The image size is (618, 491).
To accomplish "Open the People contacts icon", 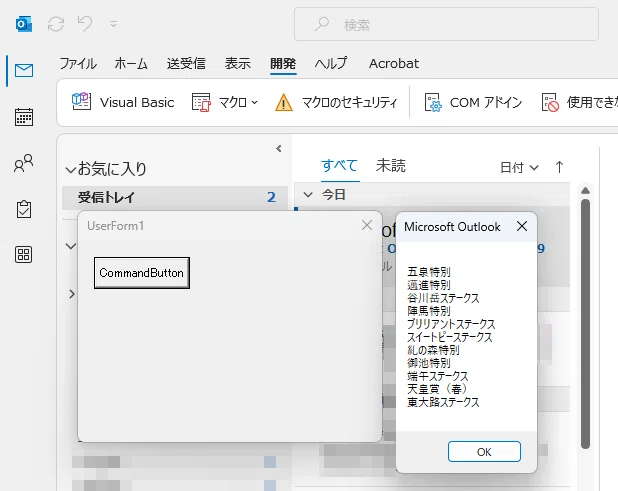I will point(24,163).
